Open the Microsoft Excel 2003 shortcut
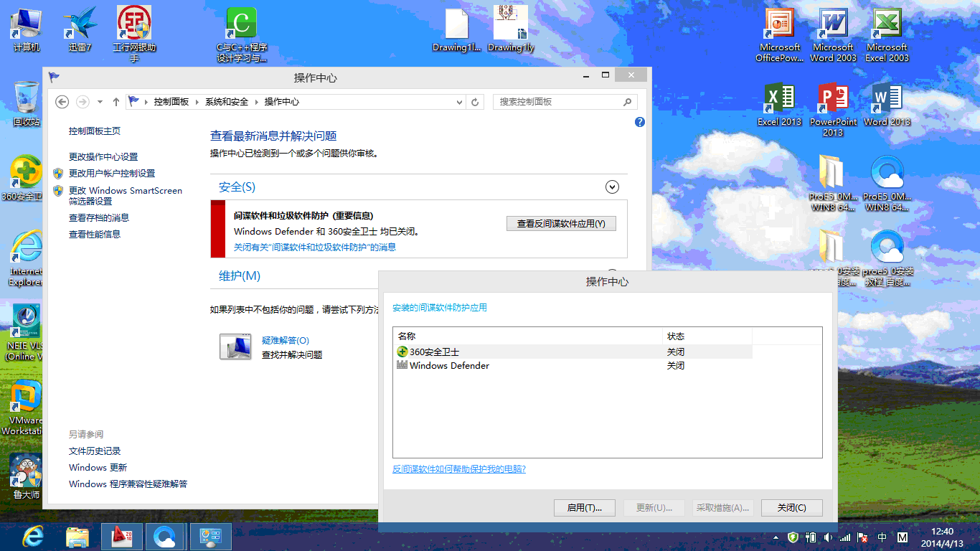This screenshot has width=980, height=551. [887, 34]
